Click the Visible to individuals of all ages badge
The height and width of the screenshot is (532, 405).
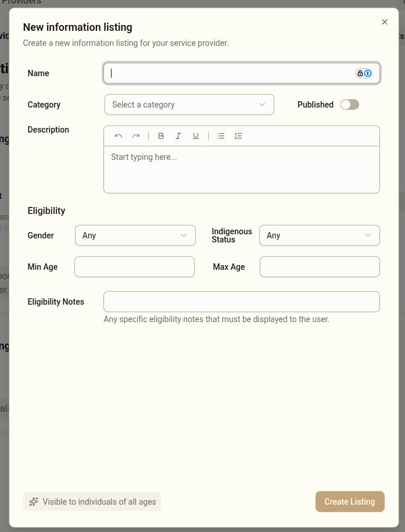tap(92, 502)
